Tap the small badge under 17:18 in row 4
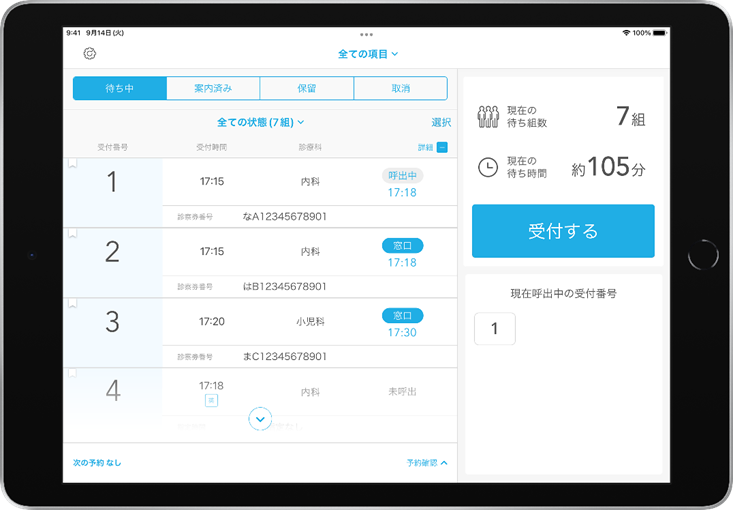 tap(211, 400)
